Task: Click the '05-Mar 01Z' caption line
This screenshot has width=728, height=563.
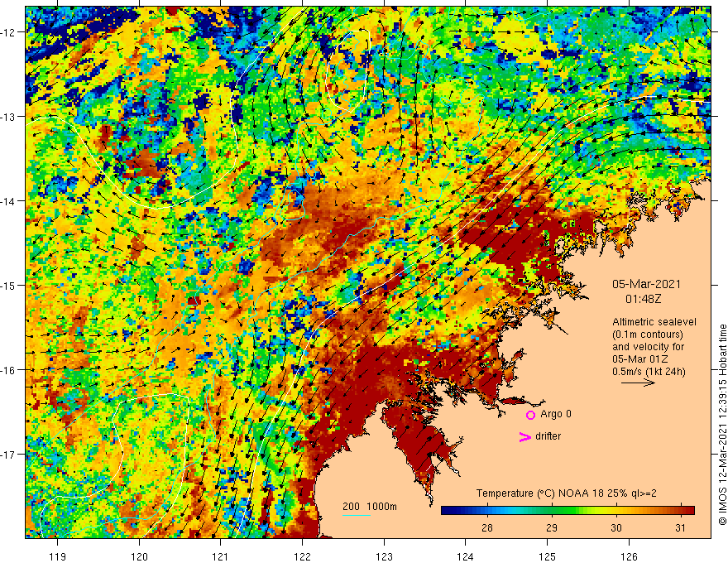Action: (640, 359)
